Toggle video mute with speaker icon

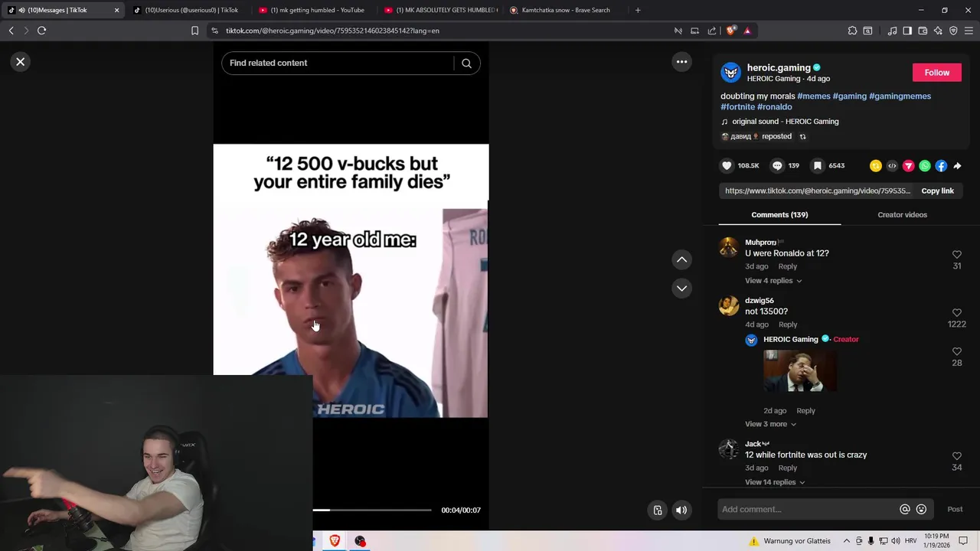pos(681,510)
